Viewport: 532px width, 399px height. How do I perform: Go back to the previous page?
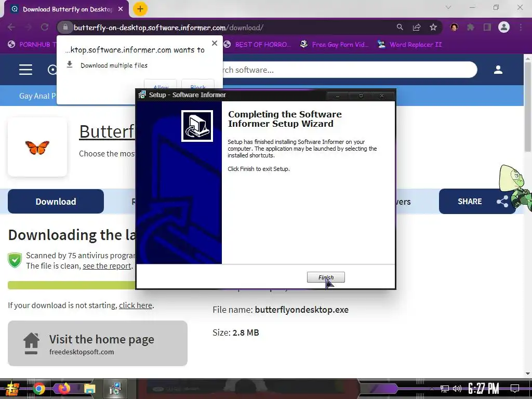tap(11, 28)
